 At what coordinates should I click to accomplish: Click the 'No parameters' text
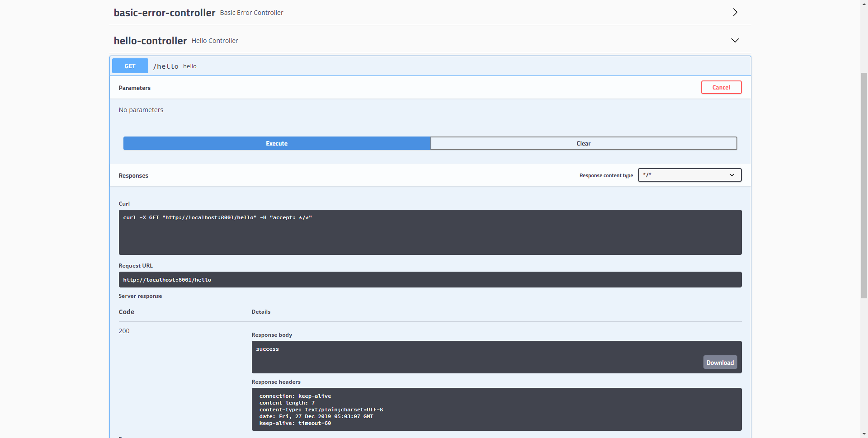point(141,110)
